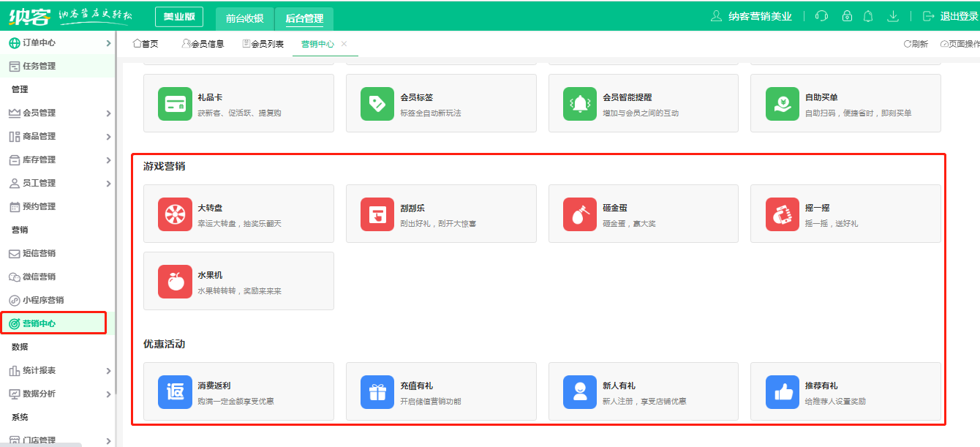
Task: Click the 大转盘 card title text
Action: click(210, 209)
